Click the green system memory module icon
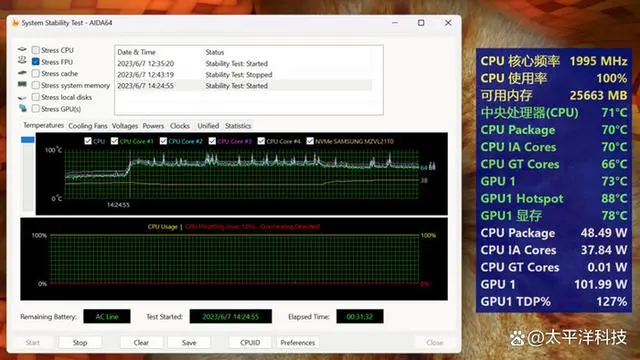Screen dimensions: 640x360 click(x=22, y=85)
